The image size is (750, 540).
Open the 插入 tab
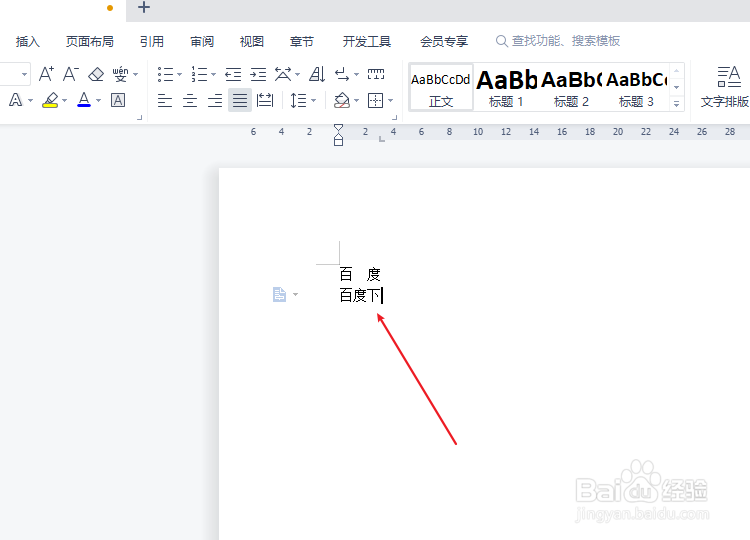click(x=28, y=42)
